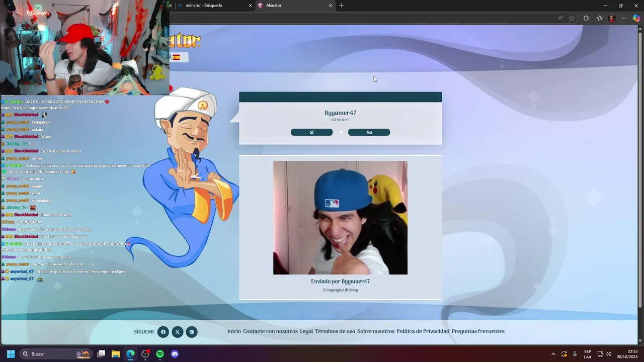
Task: Click the Sí answer button
Action: point(311,132)
